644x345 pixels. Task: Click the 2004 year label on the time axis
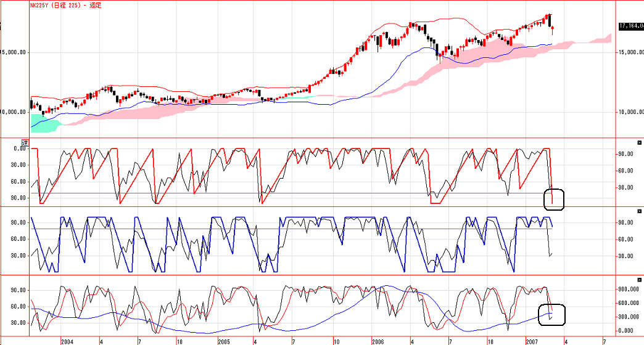tap(67, 341)
